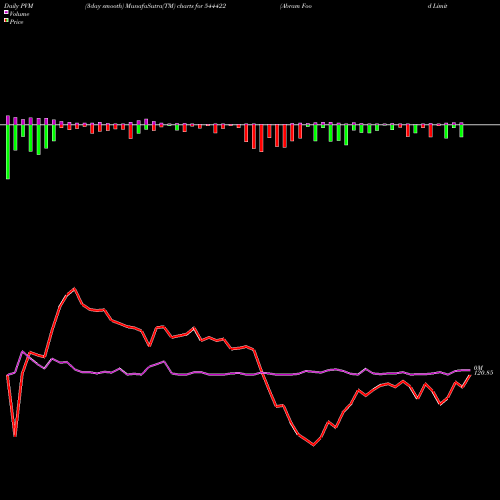500x500 pixels.
Task: Click the Price legend color swatch
Action: tap(6, 21)
